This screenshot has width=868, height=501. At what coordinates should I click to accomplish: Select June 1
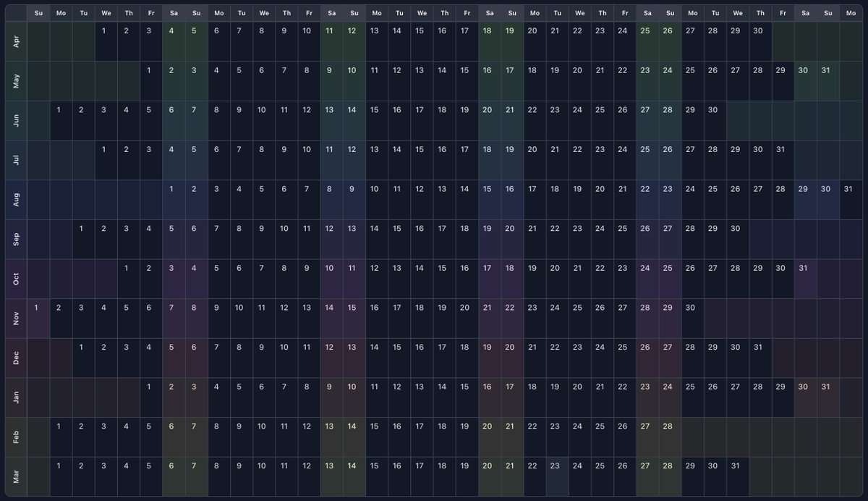pos(61,120)
